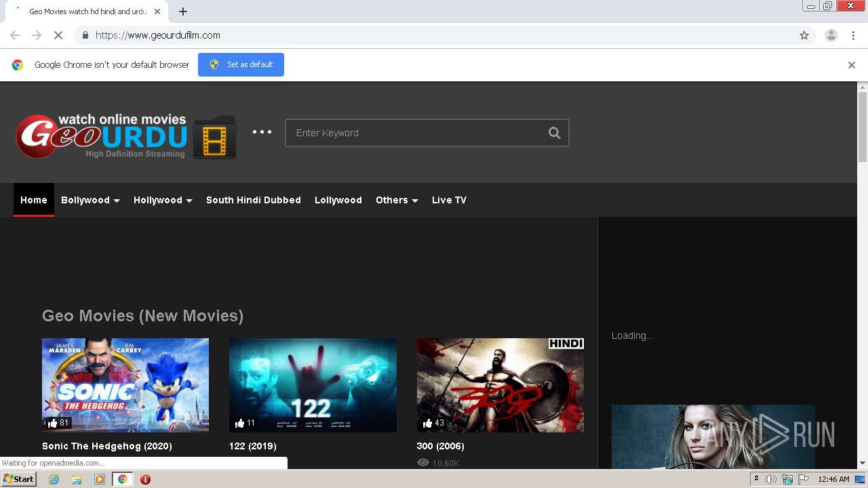Open the three-dots menu beside the logo
Screen dimensions: 868x488
[x=262, y=132]
